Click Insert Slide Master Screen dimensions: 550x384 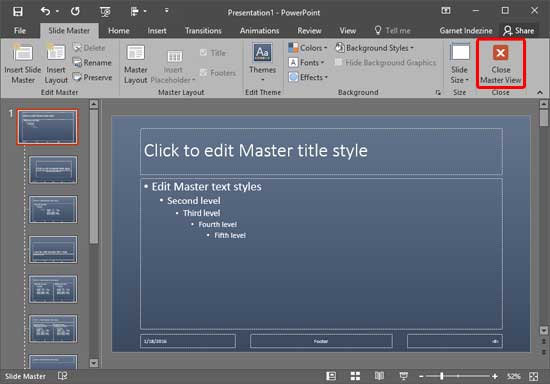coord(23,63)
